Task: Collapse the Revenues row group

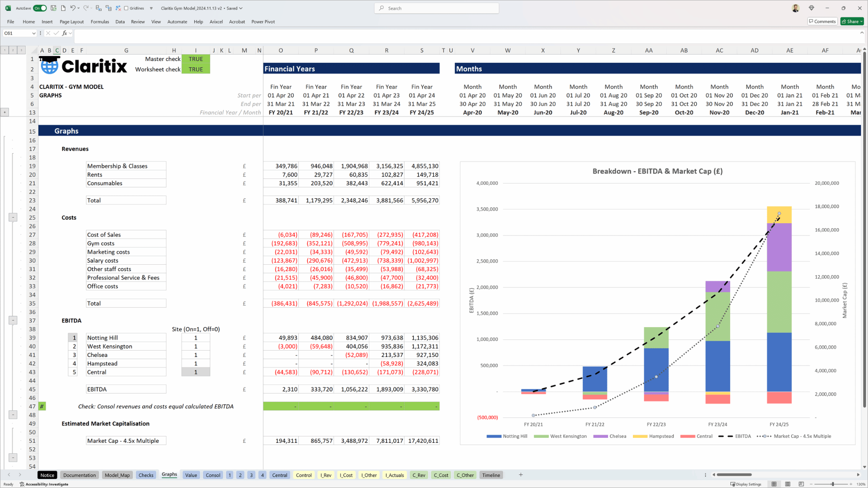Action: pyautogui.click(x=13, y=217)
